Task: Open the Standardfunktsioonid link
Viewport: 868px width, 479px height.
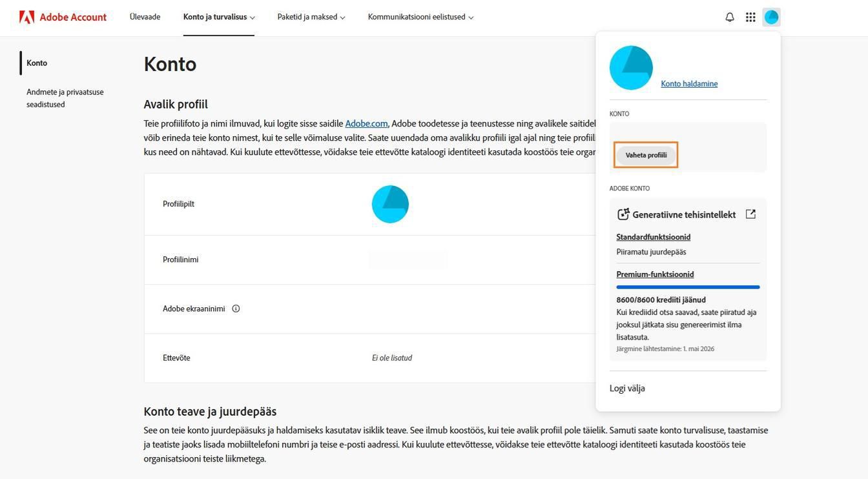Action: click(653, 237)
